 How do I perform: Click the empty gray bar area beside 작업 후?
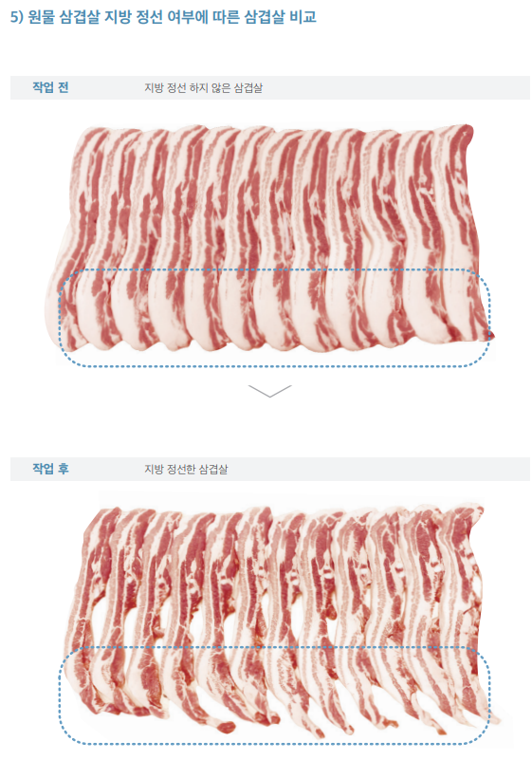point(379,469)
